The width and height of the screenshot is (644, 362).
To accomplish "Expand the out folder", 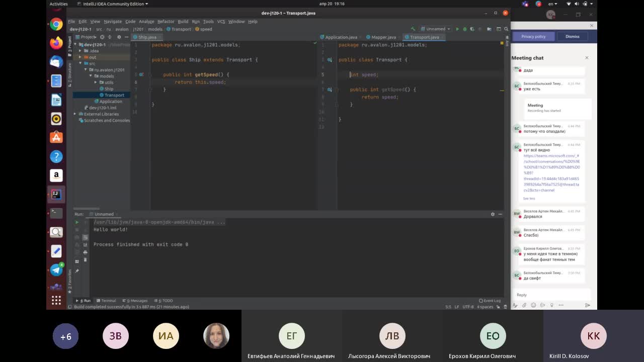I will tap(80, 57).
